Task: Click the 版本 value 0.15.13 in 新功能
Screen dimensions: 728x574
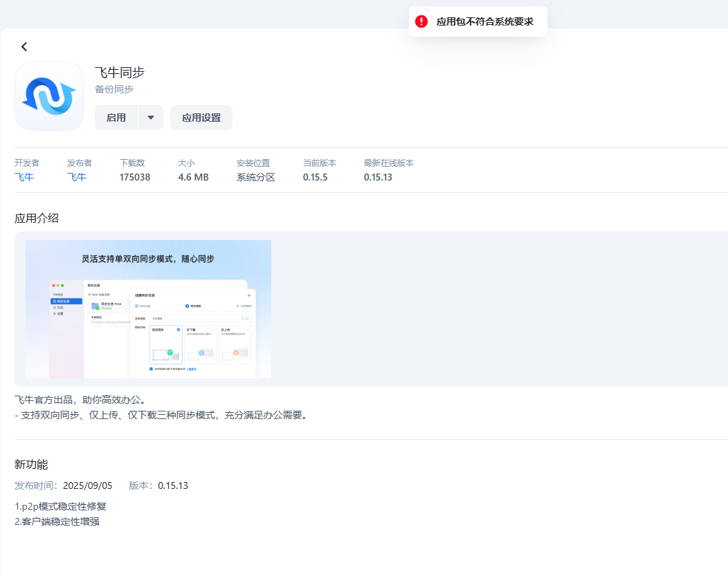Action: coord(173,485)
